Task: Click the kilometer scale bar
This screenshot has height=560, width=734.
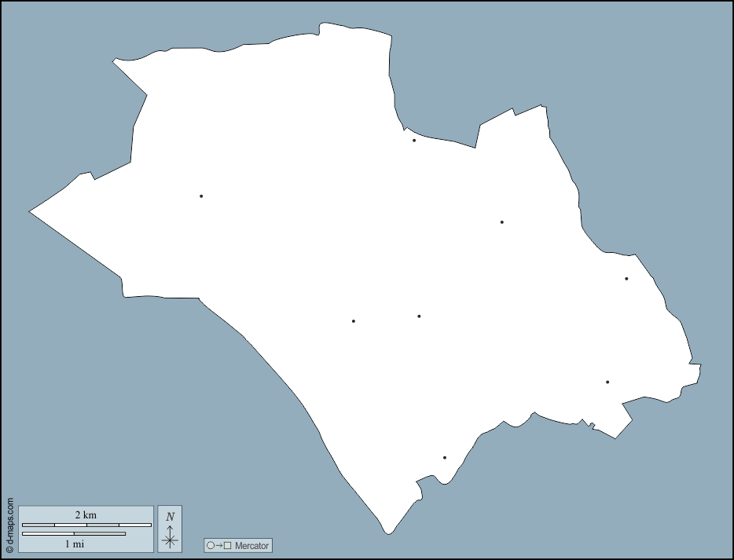Action: [86, 525]
